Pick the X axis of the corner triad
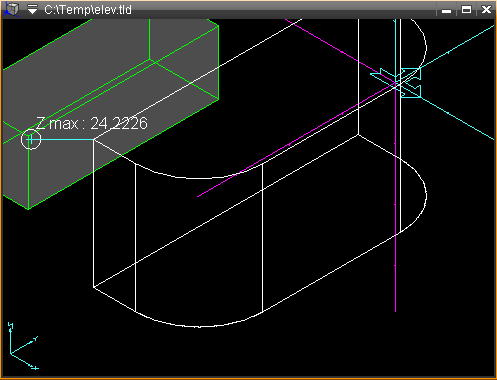This screenshot has width=497, height=380. [24, 361]
